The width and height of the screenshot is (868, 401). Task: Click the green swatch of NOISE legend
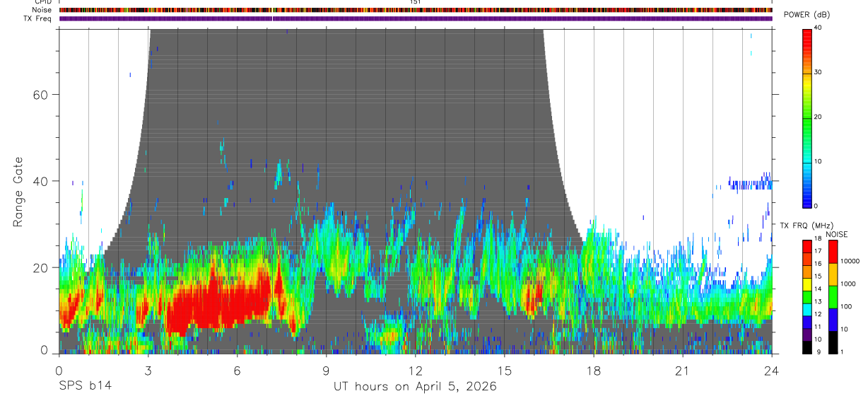click(x=833, y=297)
